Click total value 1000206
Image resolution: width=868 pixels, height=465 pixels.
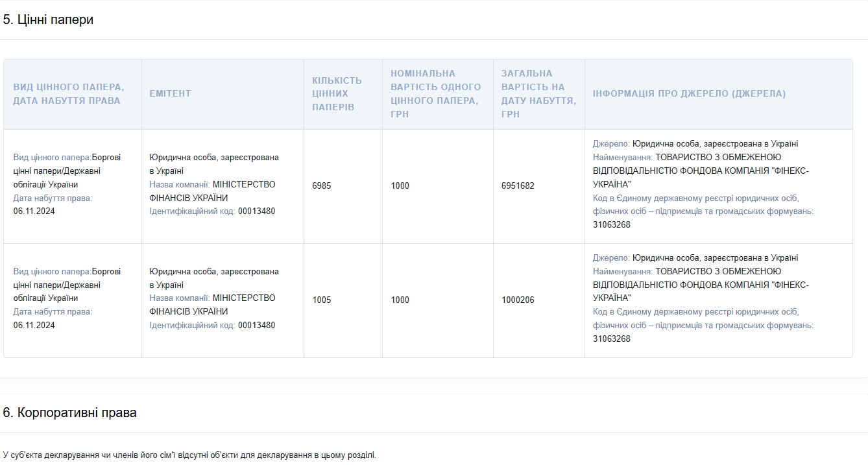(518, 300)
